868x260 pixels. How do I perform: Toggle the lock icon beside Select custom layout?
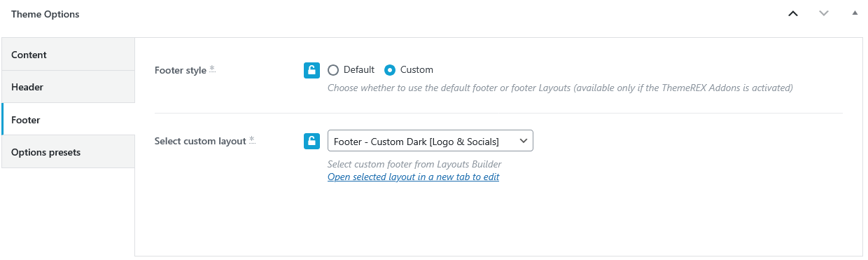pyautogui.click(x=311, y=141)
